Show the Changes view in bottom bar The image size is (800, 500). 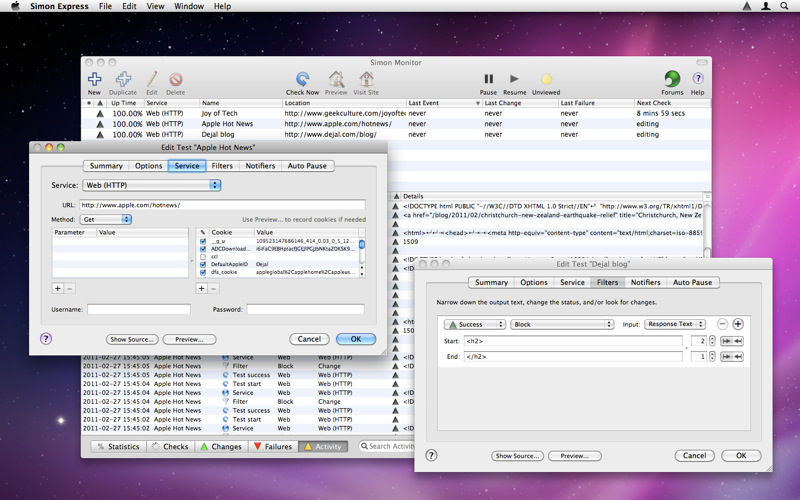(x=221, y=446)
